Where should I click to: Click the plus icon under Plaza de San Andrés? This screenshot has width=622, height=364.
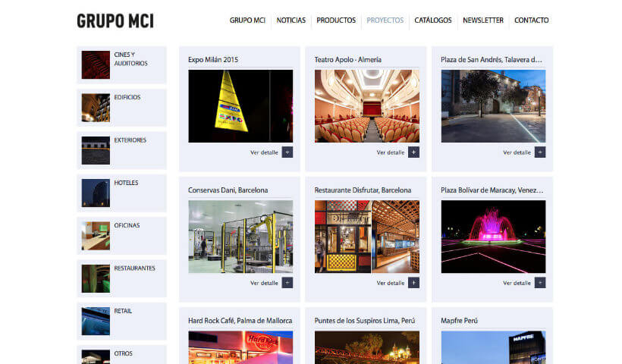tap(539, 152)
